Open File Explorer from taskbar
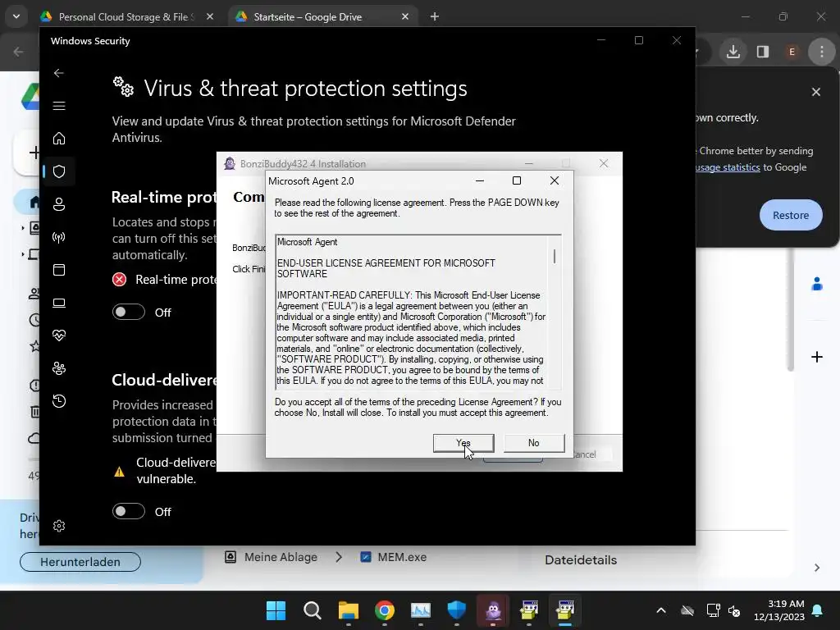 pos(348,610)
